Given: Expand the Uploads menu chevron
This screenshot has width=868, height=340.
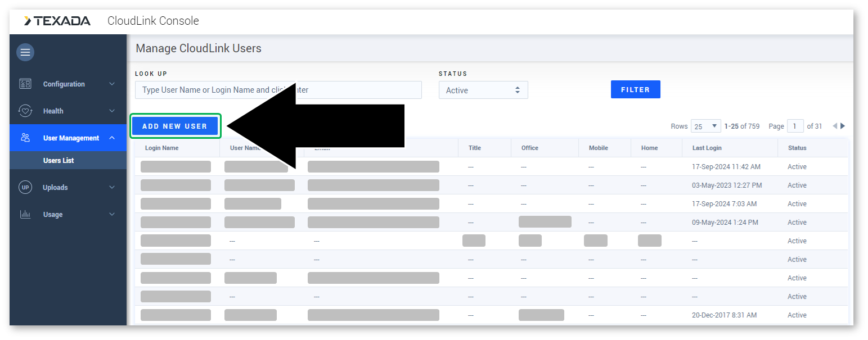Looking at the screenshot, I should (112, 187).
